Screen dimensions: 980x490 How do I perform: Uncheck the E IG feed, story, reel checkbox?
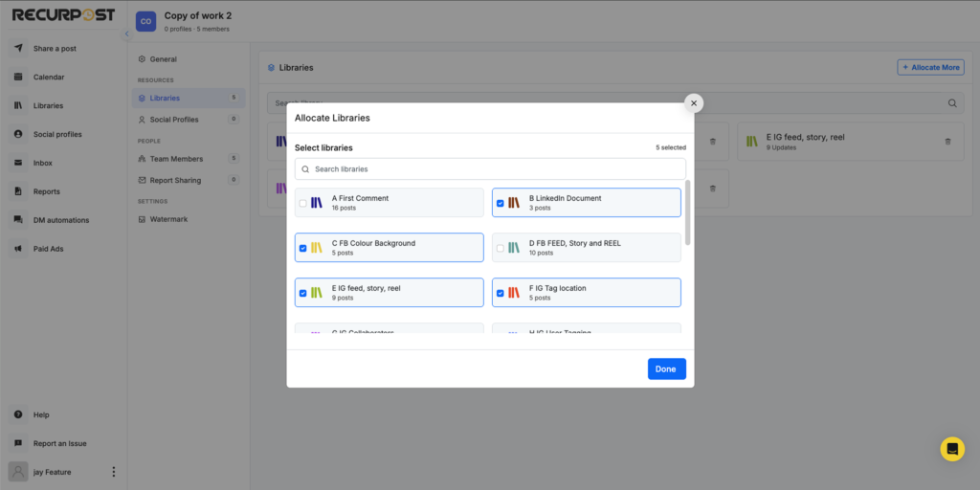[303, 293]
